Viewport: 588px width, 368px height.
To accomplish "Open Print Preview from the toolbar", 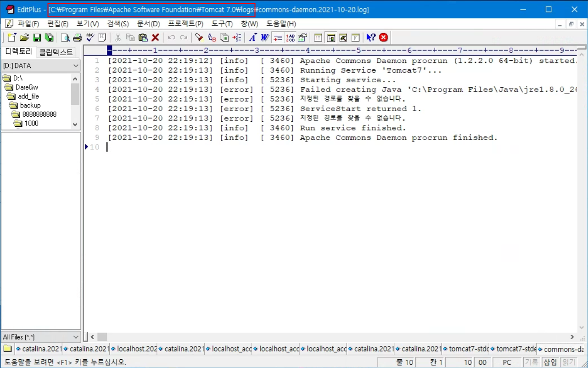I will coord(65,38).
